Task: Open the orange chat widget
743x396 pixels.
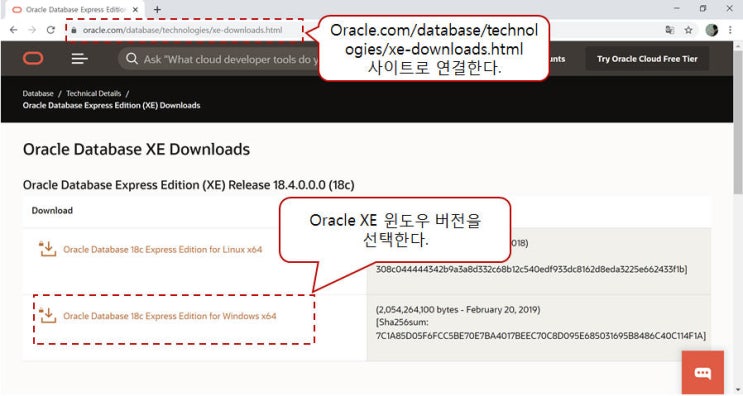Action: (x=703, y=373)
